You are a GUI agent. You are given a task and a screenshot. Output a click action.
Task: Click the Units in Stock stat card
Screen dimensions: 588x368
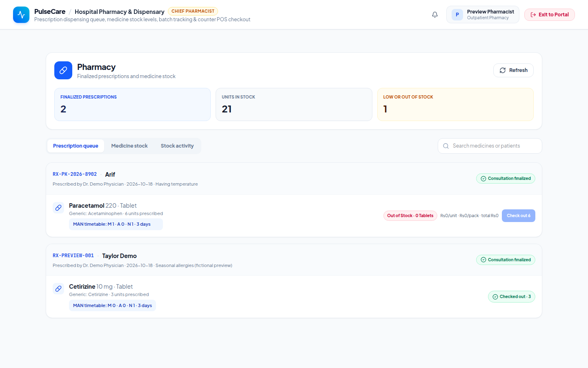[x=294, y=104]
